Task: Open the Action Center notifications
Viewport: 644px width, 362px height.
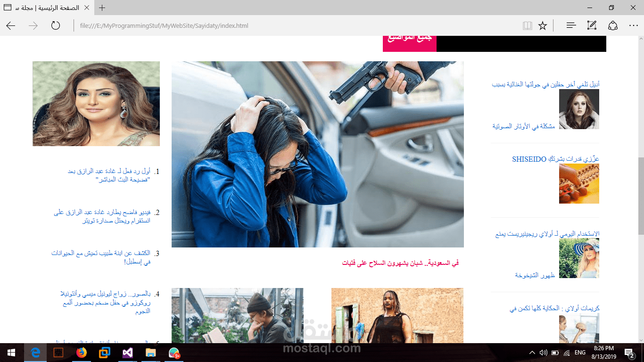Action: pos(629,353)
